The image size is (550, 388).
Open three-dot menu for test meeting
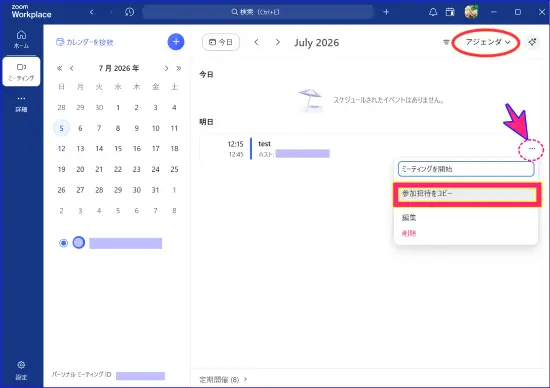532,149
